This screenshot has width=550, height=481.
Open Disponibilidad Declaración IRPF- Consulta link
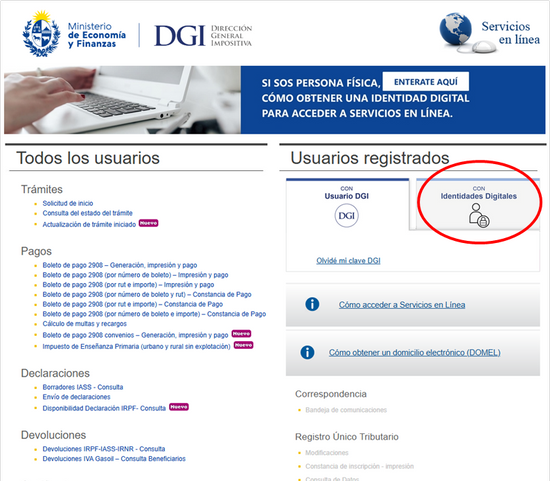coord(104,408)
